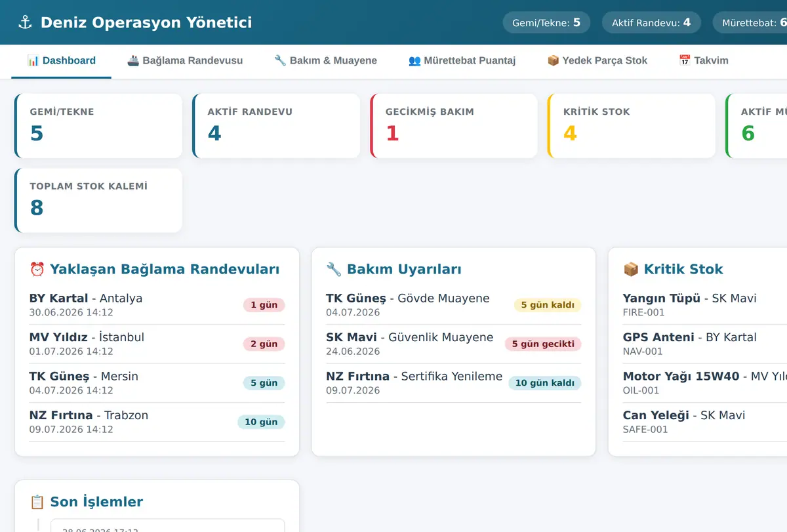Select the TOPLAM STOK KALEMİ stat card
Viewport: 787px width, 532px height.
pos(98,201)
